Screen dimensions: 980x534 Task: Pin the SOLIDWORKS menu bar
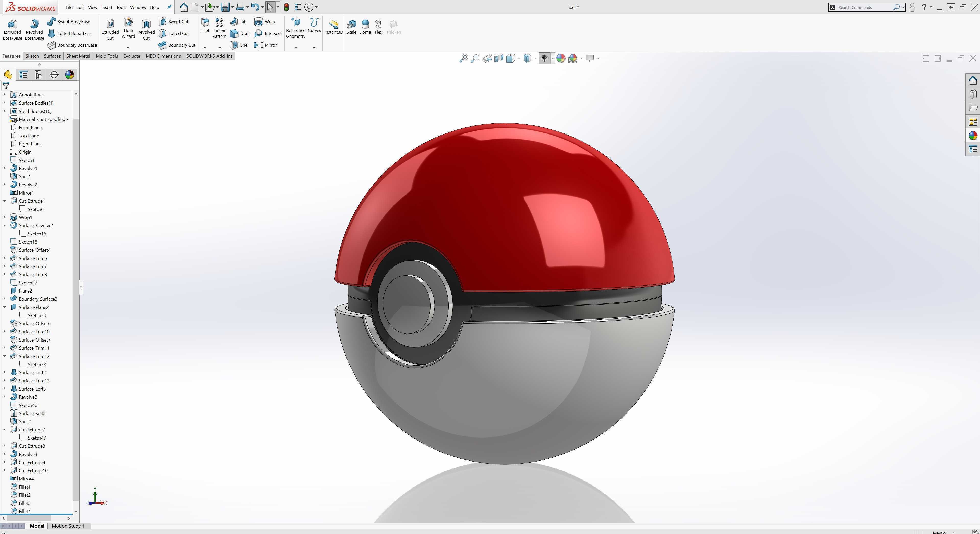click(x=169, y=7)
